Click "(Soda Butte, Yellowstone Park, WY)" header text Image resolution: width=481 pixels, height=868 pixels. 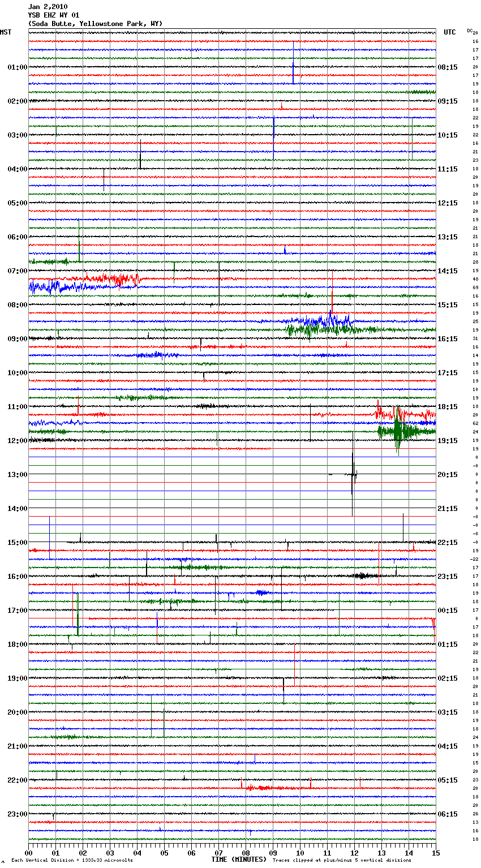pos(95,24)
